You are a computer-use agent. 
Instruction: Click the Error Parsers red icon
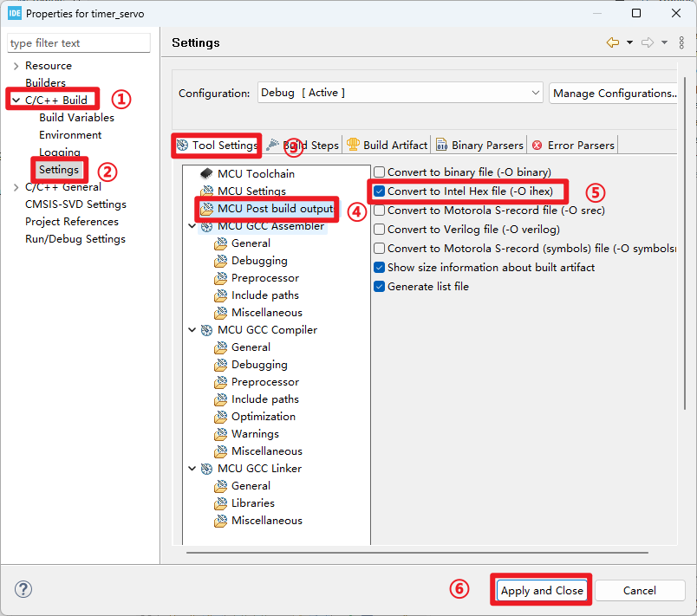537,146
